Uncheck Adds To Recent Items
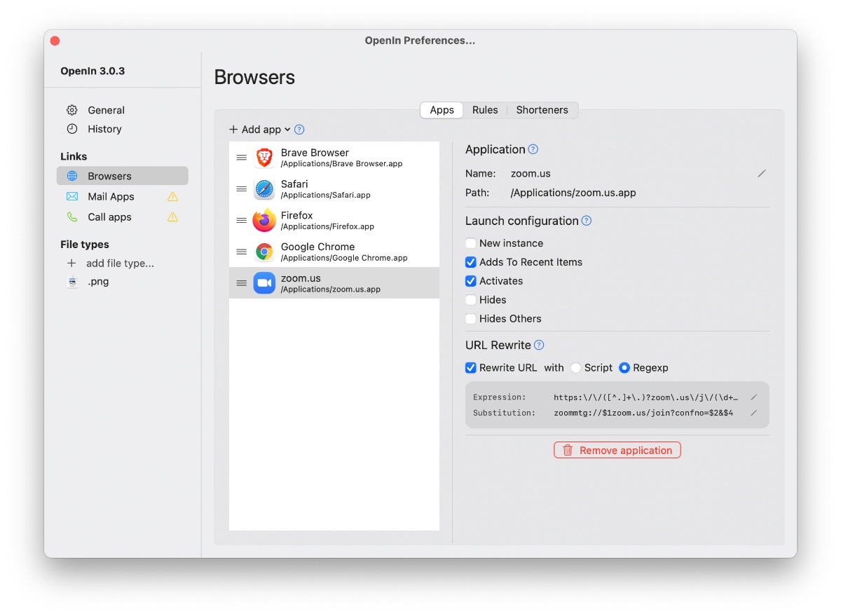The width and height of the screenshot is (841, 616). [471, 262]
